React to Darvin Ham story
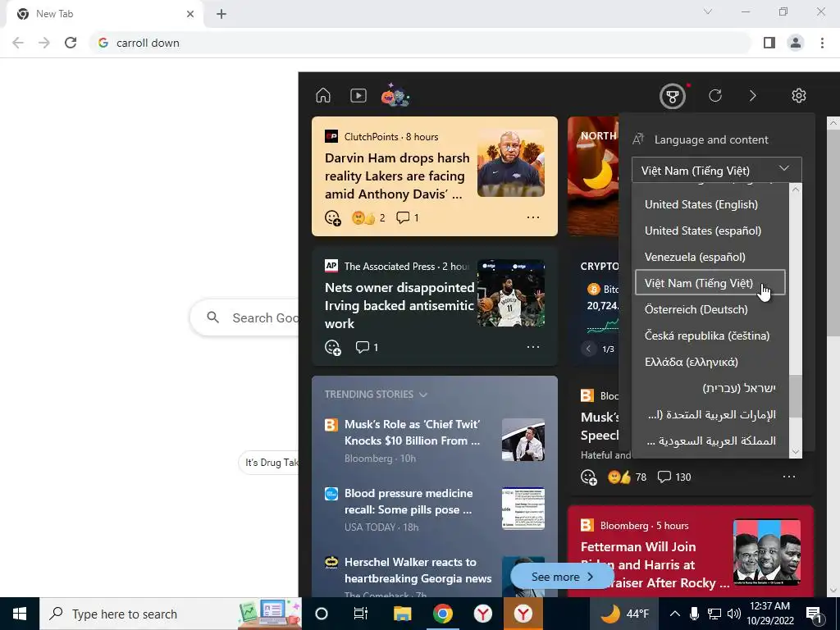 pyautogui.click(x=333, y=218)
